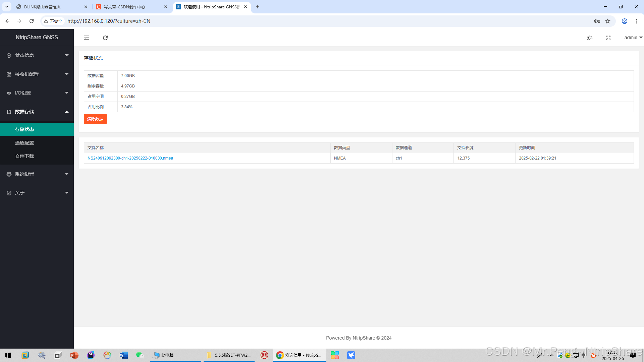The height and width of the screenshot is (362, 644).
Task: Open the admin user dropdown
Action: (633, 38)
